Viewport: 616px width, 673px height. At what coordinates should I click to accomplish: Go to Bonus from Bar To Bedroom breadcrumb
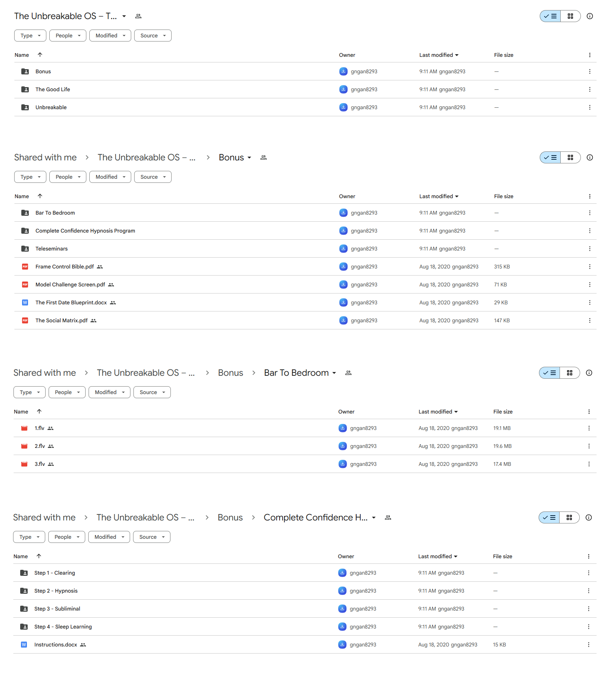pyautogui.click(x=231, y=373)
